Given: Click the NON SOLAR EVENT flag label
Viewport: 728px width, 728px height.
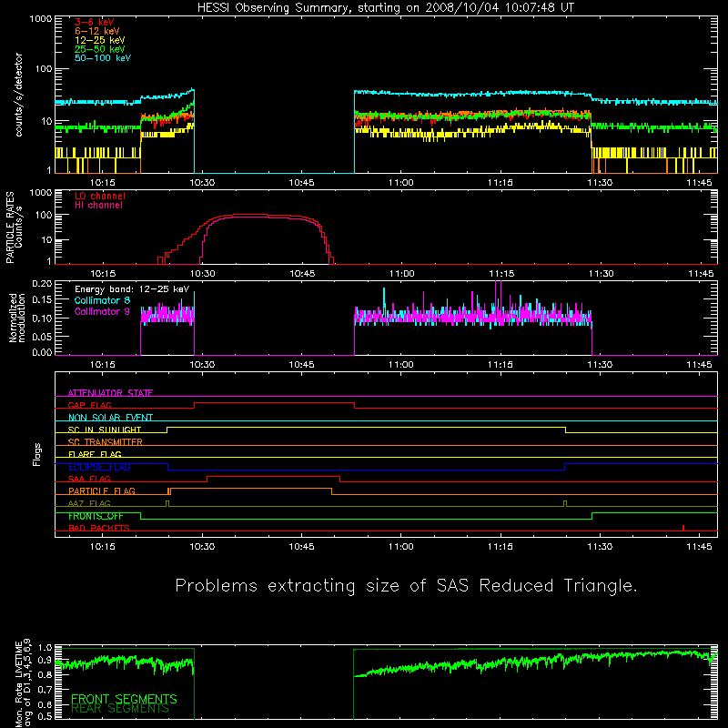Looking at the screenshot, I should tap(110, 418).
